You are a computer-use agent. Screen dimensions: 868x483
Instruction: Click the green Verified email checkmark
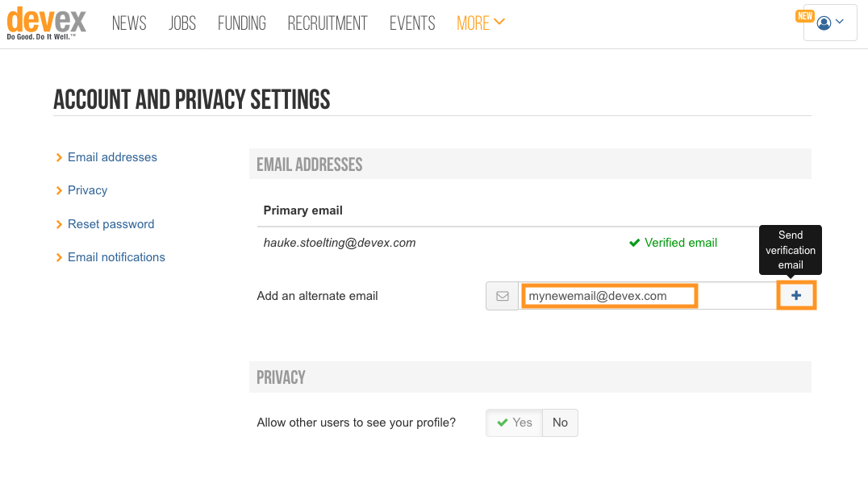coord(634,243)
